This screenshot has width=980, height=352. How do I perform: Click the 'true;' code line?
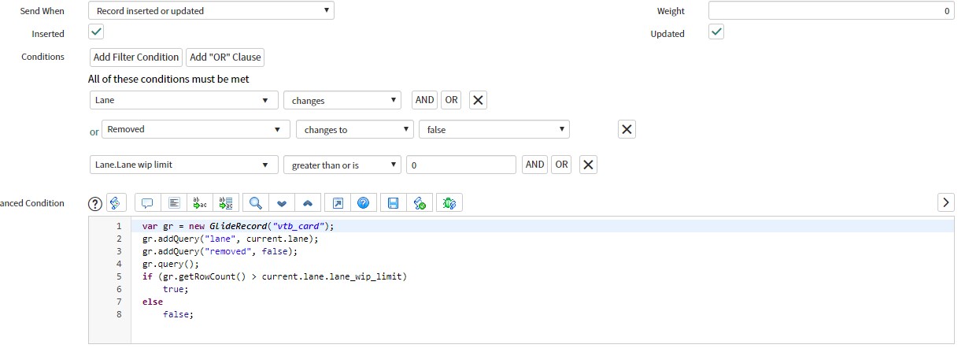176,289
